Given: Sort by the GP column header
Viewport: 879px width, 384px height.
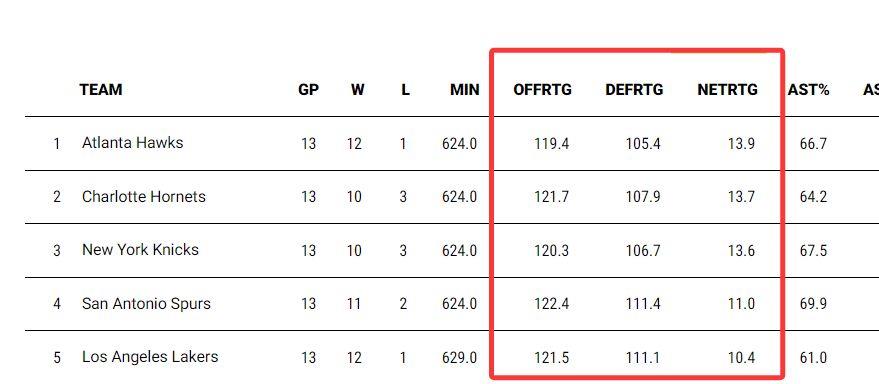Looking at the screenshot, I should click(308, 90).
